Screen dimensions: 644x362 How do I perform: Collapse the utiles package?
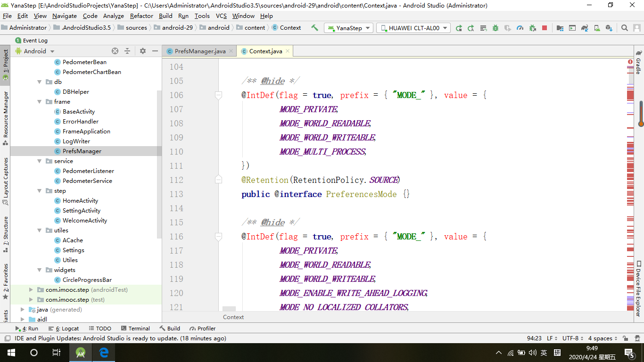(x=40, y=230)
